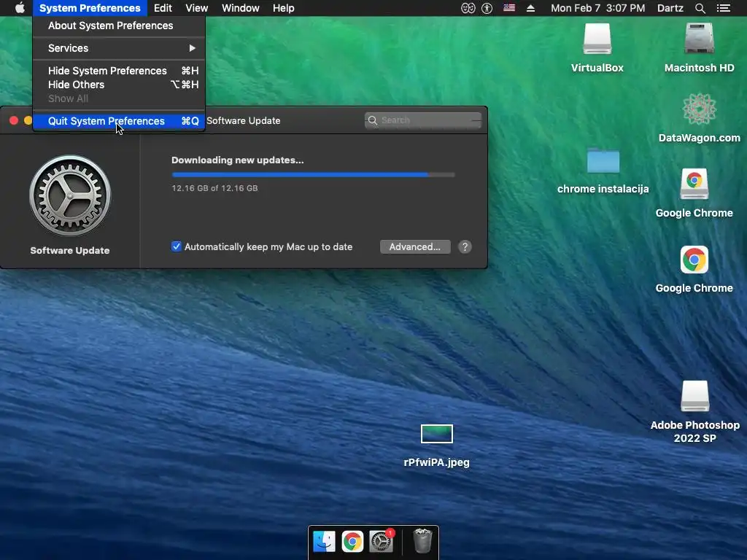The height and width of the screenshot is (560, 747).
Task: Open the Window menu
Action: (241, 8)
